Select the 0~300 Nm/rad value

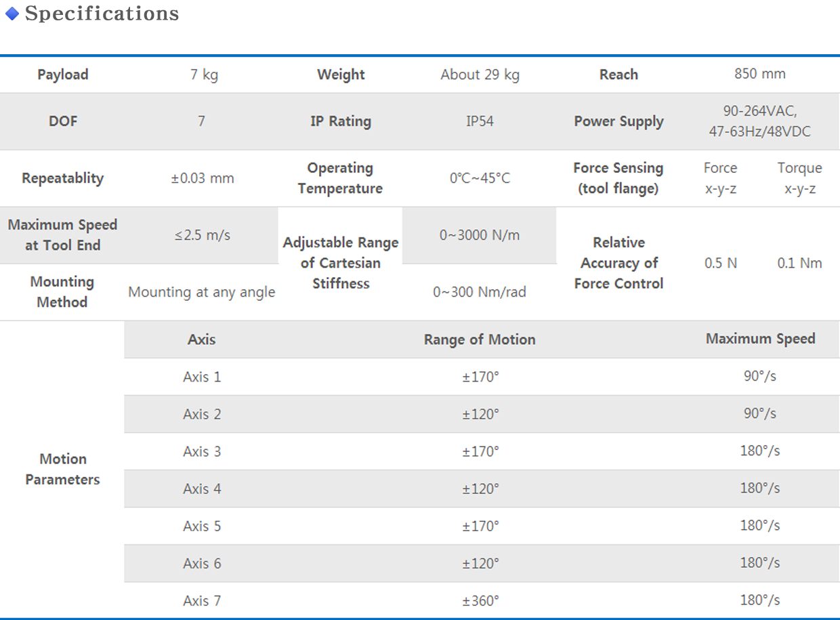tap(480, 292)
